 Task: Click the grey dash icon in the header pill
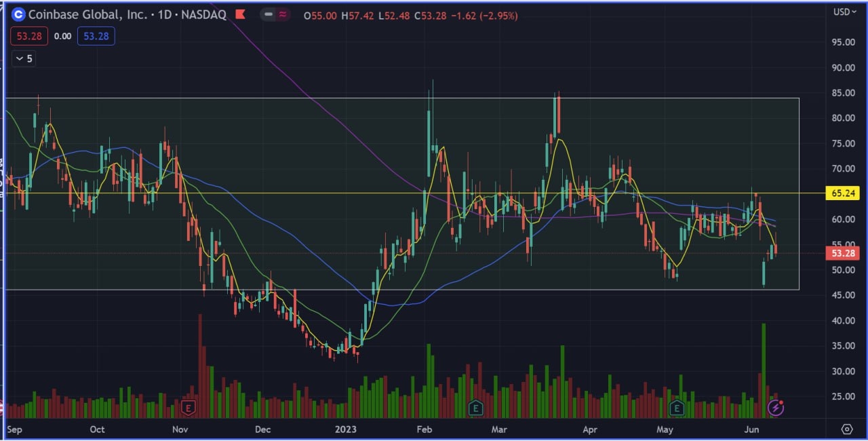point(269,14)
